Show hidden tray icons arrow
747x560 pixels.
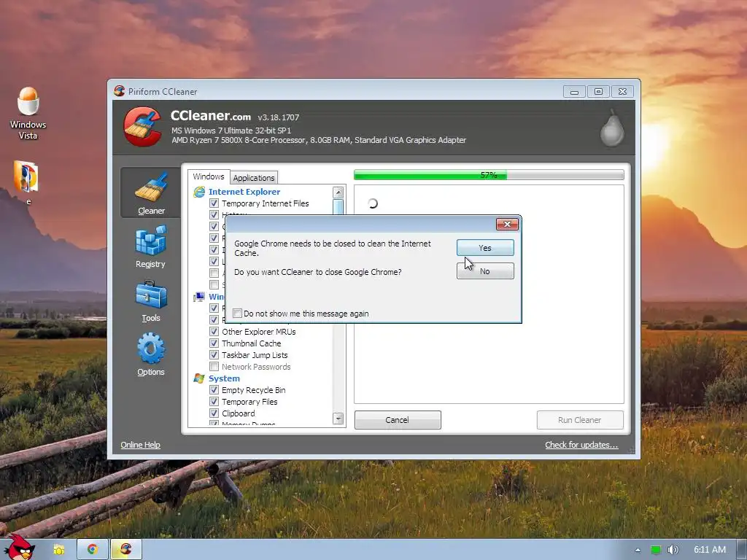pyautogui.click(x=638, y=550)
